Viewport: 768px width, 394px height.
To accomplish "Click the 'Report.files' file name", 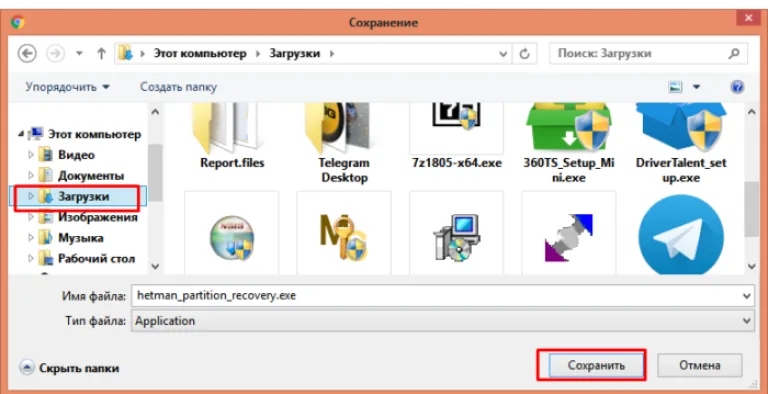I will coord(232,163).
